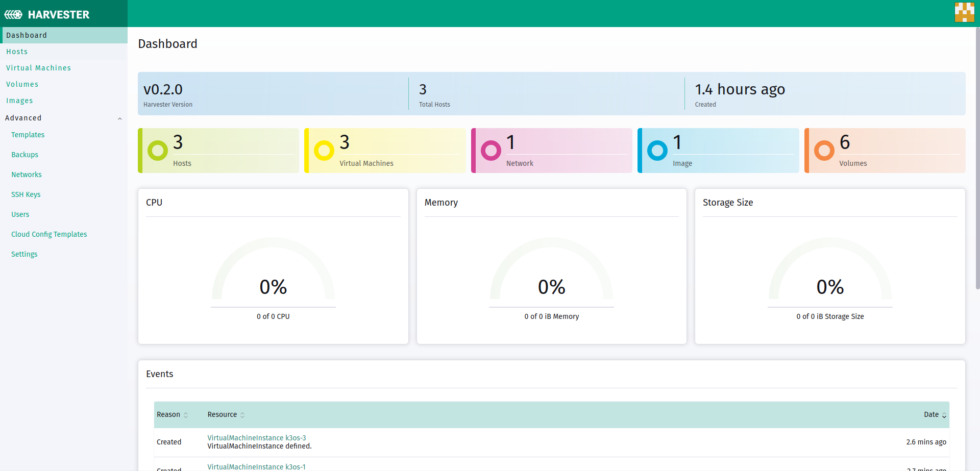Open the Images page

[x=19, y=101]
